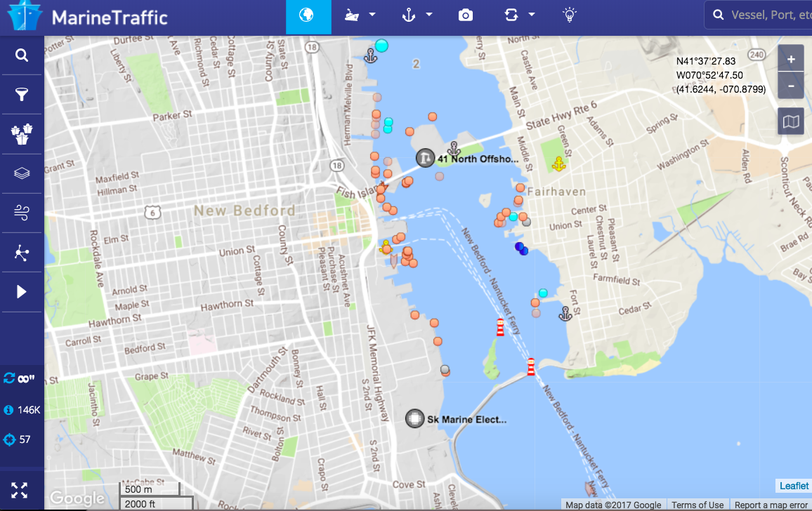812x511 pixels.
Task: Click the cyan vessel dot near Fort St
Action: (x=543, y=293)
